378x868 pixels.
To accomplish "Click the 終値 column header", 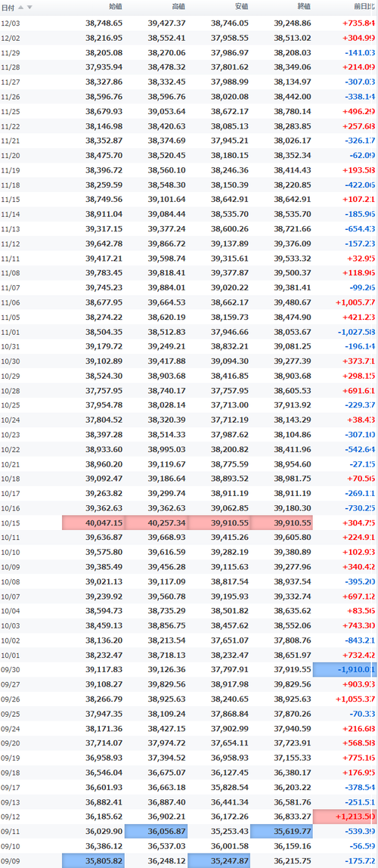I will [x=304, y=8].
